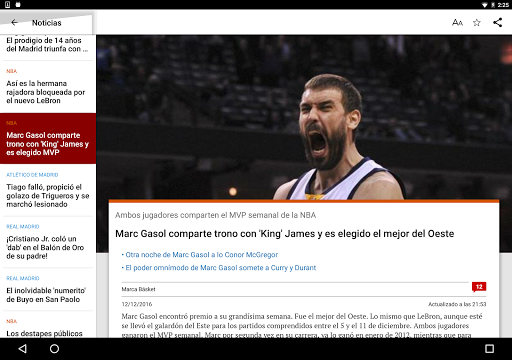Screen dimensions: 512x360
Task: Open 'El inolvidable numerito de Buyo' article
Action: coord(48,289)
